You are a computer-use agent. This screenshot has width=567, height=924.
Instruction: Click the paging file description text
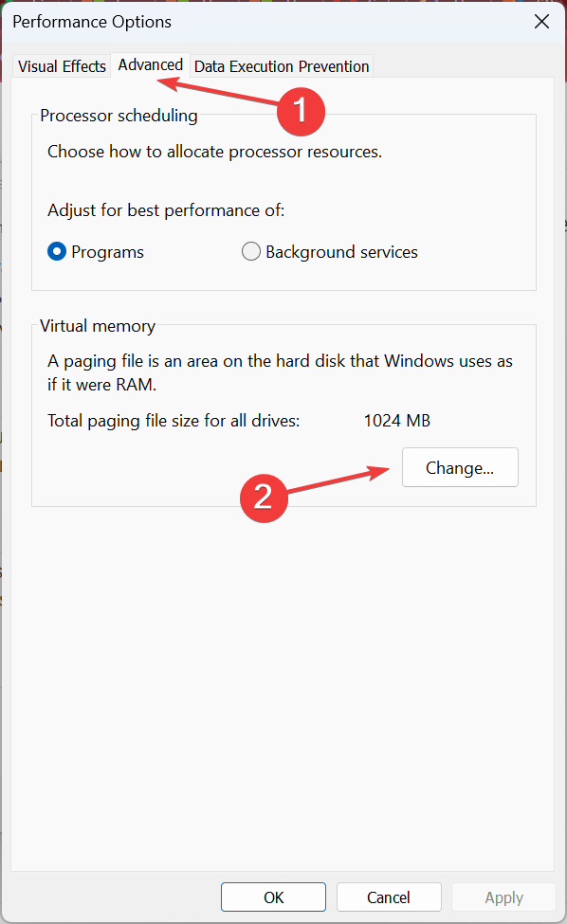[280, 372]
